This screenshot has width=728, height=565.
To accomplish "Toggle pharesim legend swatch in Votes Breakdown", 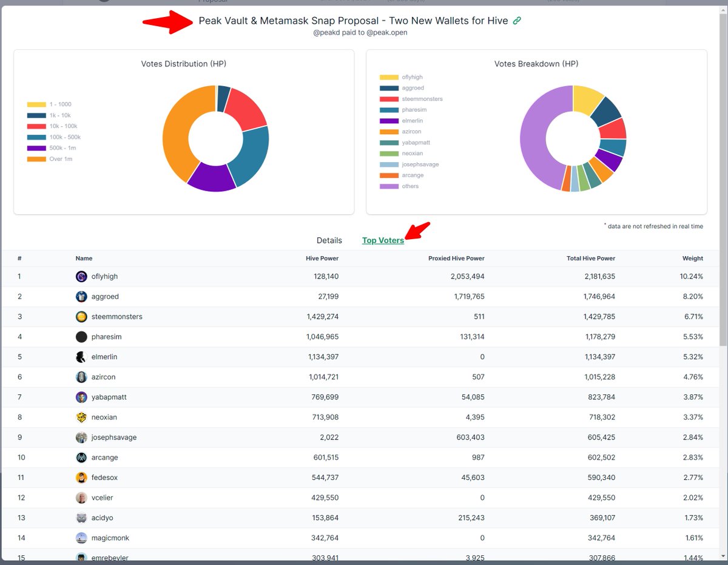I will pos(389,110).
